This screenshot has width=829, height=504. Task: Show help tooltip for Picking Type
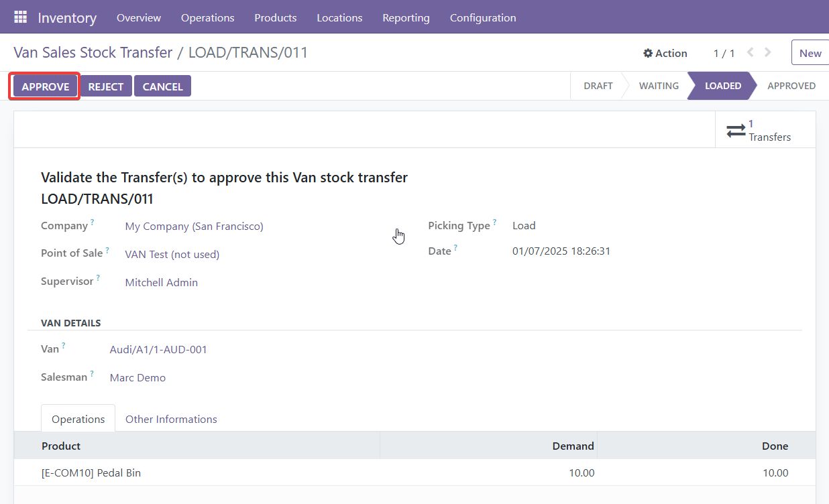tap(495, 222)
